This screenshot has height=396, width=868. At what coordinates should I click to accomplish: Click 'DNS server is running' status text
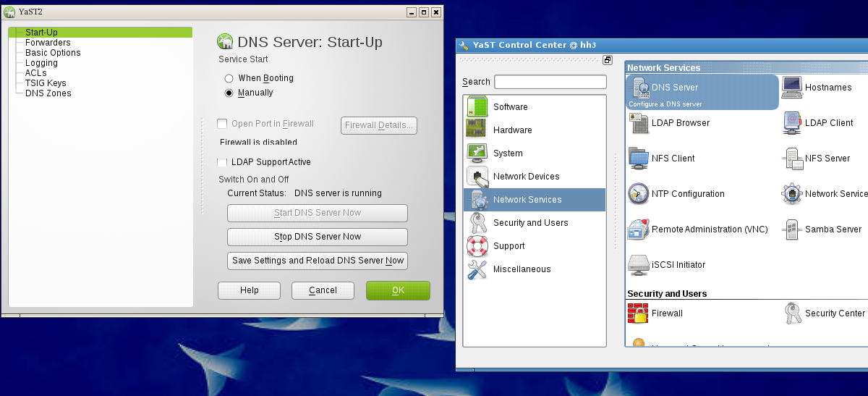(338, 193)
